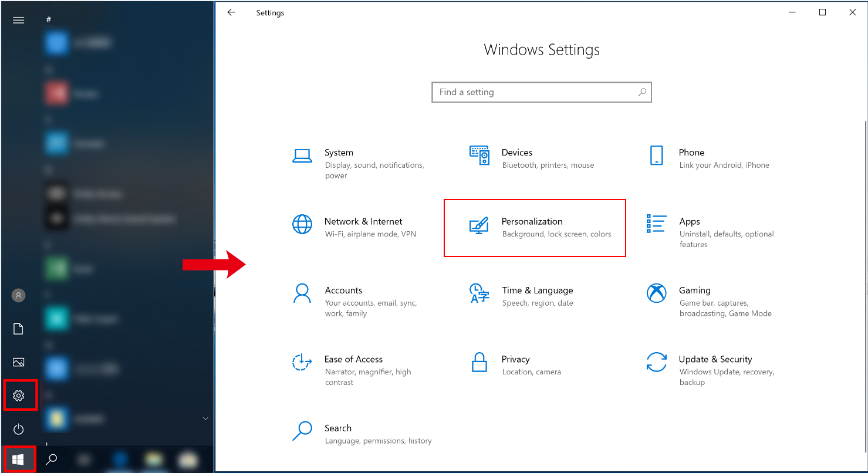Open the System settings laptop icon
The width and height of the screenshot is (868, 473).
(x=302, y=156)
